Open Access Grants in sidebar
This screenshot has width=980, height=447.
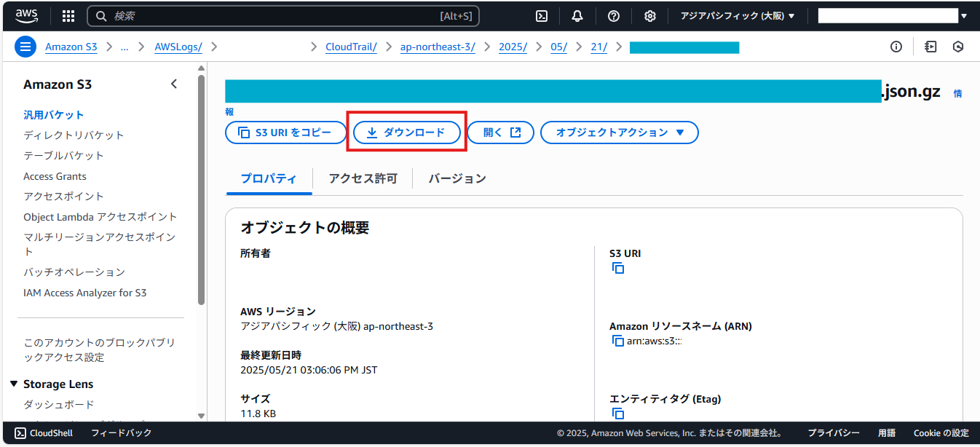point(55,176)
